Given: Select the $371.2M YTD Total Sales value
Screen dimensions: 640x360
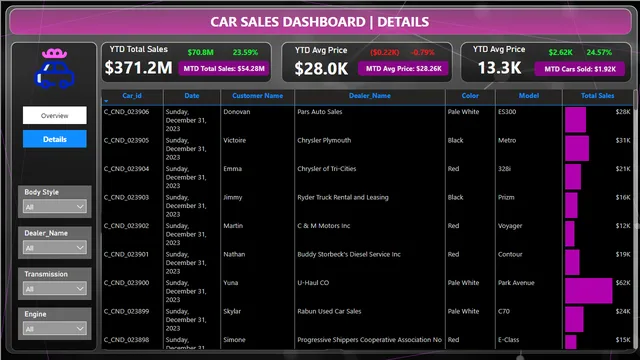Looking at the screenshot, I should pos(138,68).
